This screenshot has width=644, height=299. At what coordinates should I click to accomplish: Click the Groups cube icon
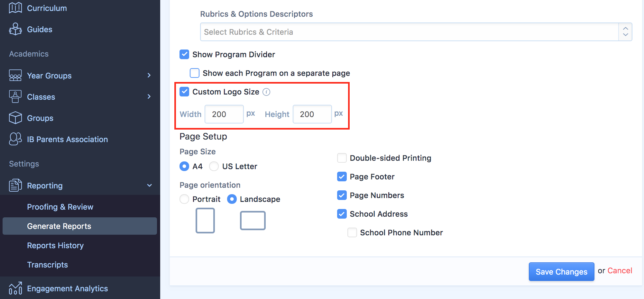pos(15,118)
